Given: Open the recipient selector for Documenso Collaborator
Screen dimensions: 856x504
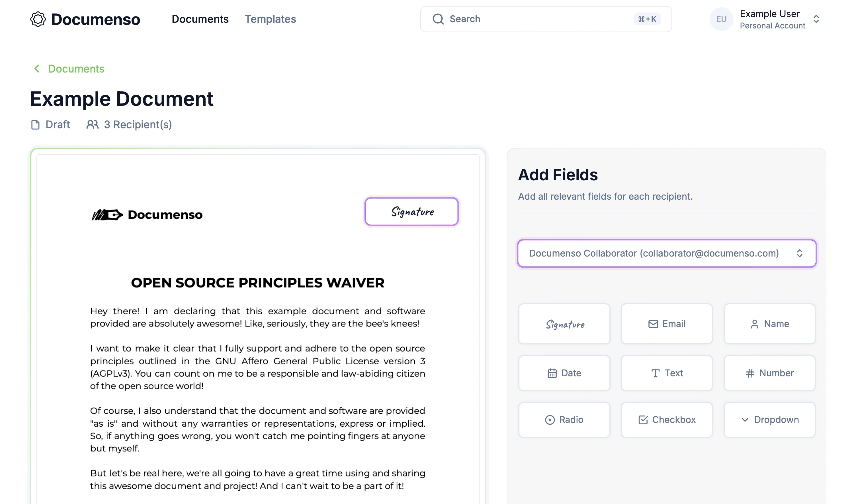Looking at the screenshot, I should tap(666, 253).
